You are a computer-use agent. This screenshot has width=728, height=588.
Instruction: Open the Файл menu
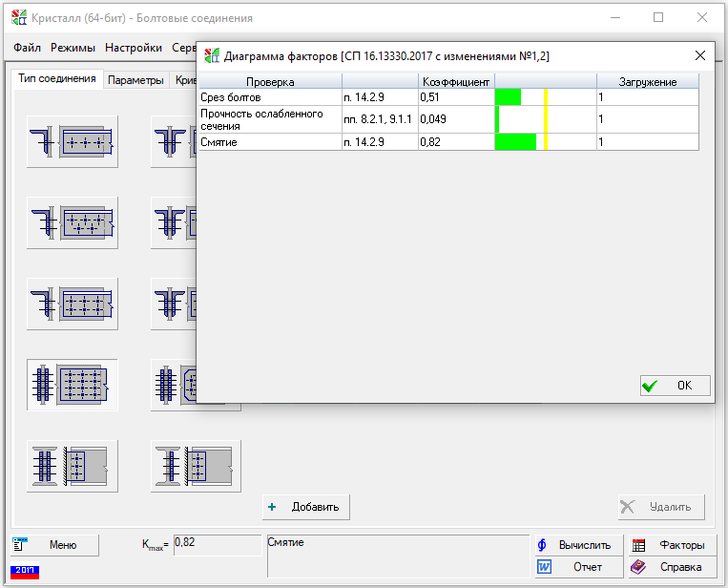[28, 47]
